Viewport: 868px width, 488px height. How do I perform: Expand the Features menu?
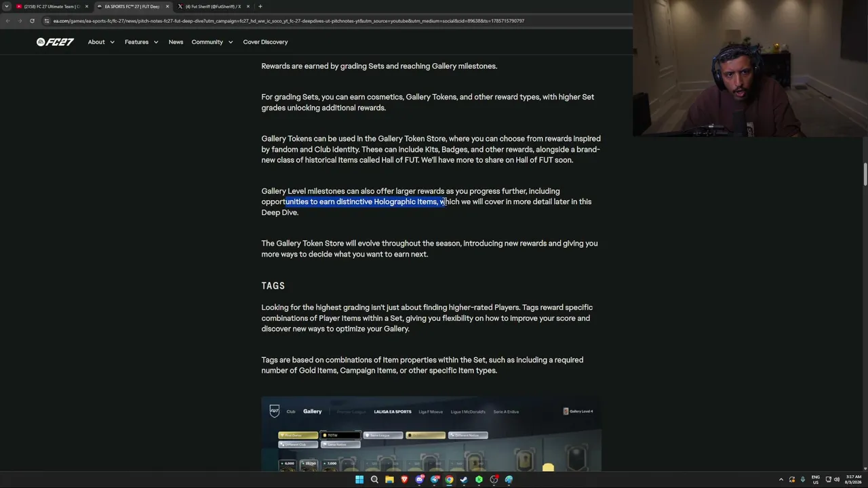(x=141, y=42)
